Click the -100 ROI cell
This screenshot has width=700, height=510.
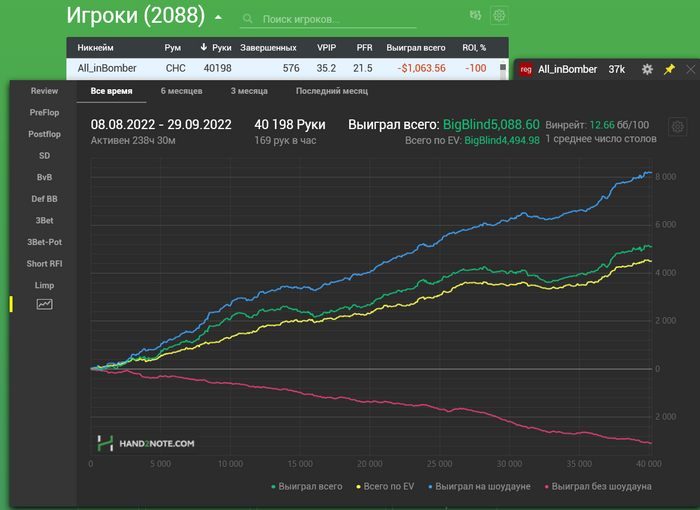(475, 68)
